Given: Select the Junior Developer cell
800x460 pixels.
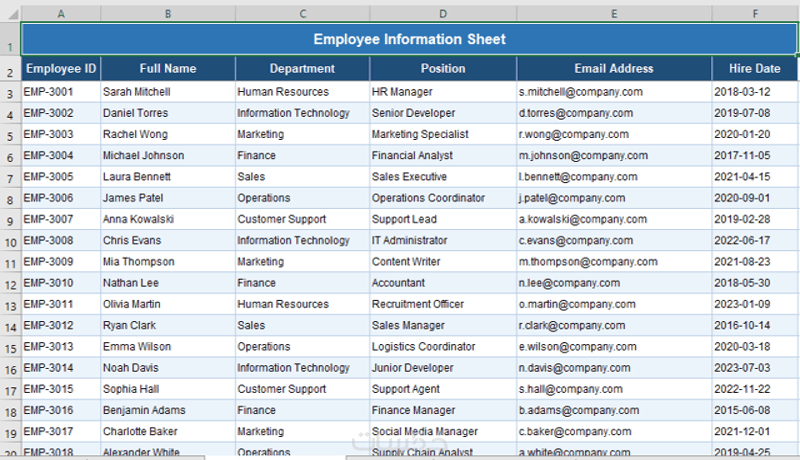Looking at the screenshot, I should point(443,368).
